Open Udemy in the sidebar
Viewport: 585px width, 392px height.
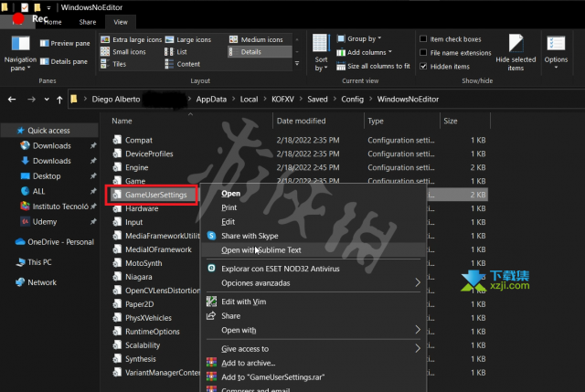coord(45,222)
